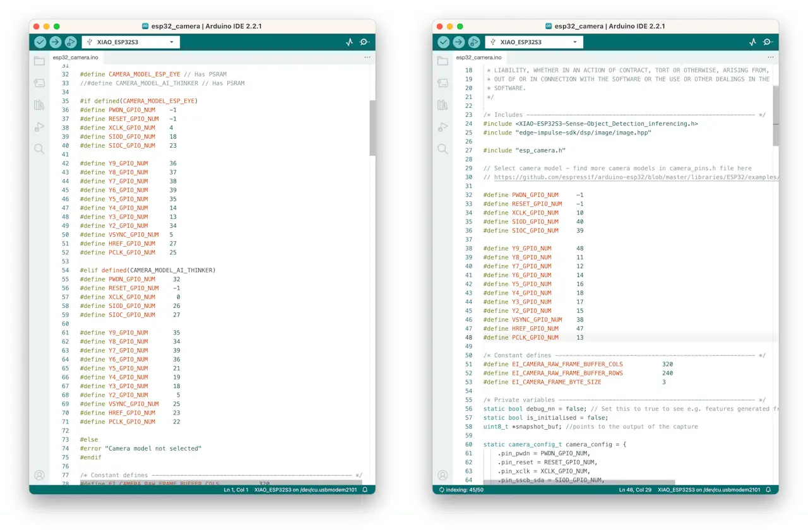This screenshot has width=808, height=532.
Task: Start Debug in the right window toolbar
Action: 473,42
